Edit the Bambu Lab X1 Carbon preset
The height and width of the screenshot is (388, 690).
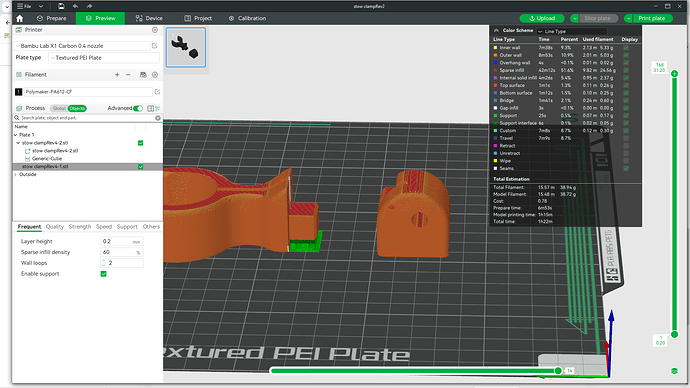click(155, 46)
